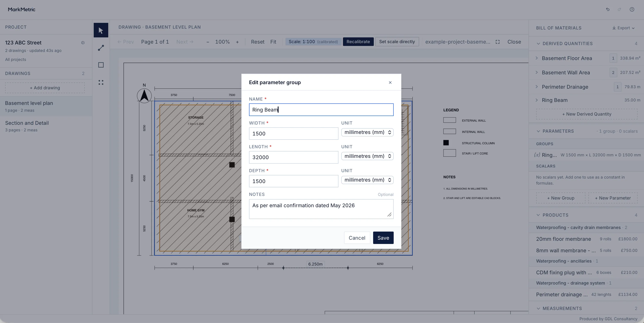
Task: Click the New Group button
Action: click(x=561, y=198)
